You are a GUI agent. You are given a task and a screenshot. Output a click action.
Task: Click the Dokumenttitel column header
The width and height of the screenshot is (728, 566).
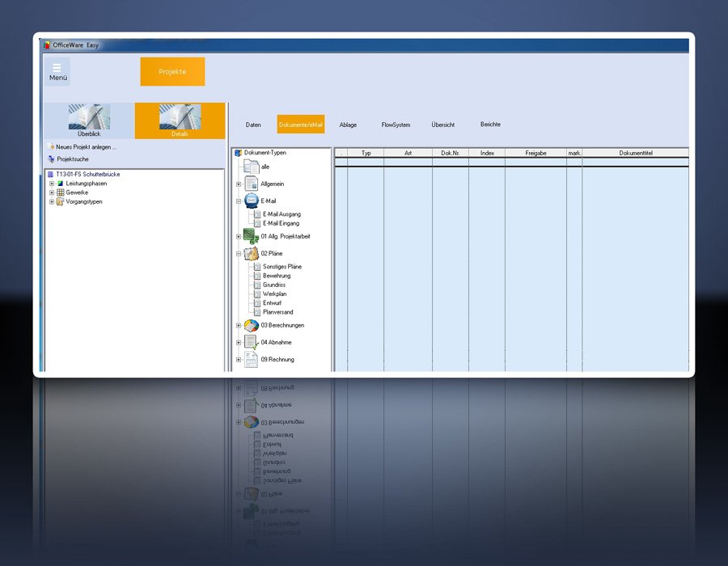point(636,153)
